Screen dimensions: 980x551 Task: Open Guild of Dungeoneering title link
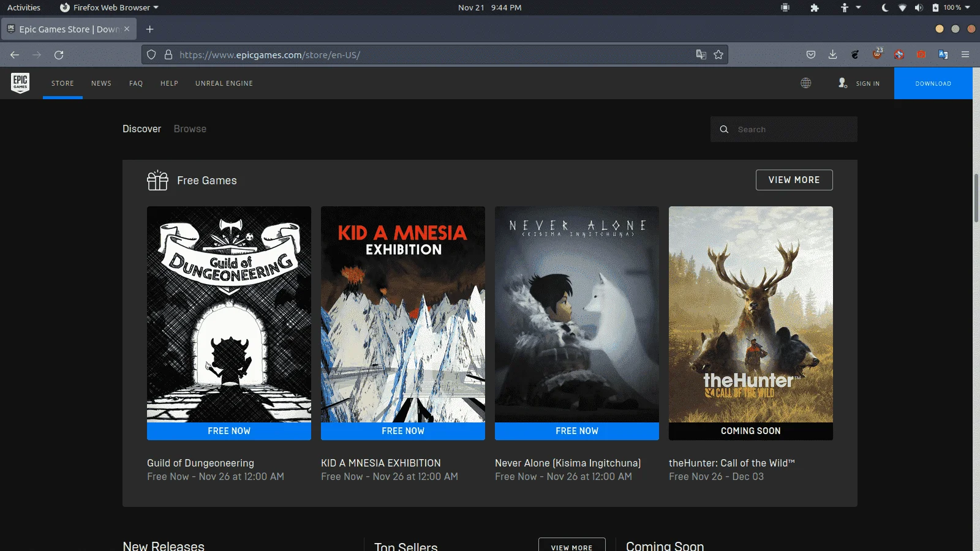click(x=200, y=463)
